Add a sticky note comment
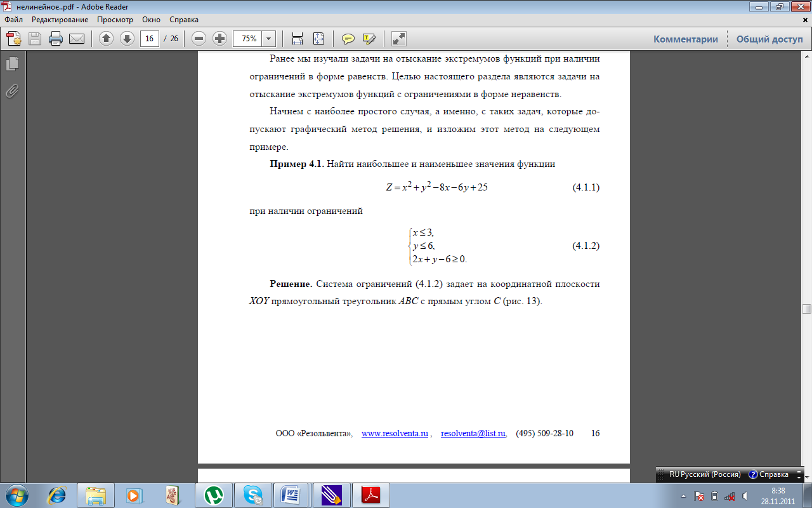Image resolution: width=812 pixels, height=508 pixels. click(348, 39)
